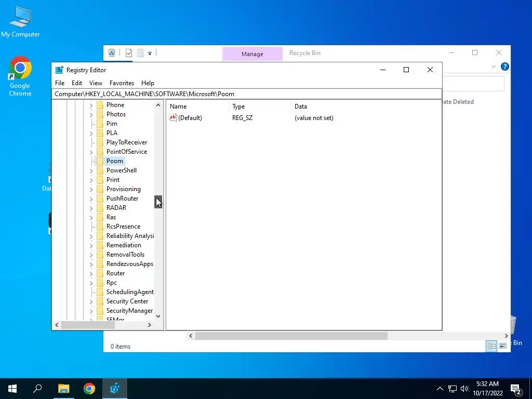This screenshot has height=399, width=532.
Task: Click the Security Center folder icon
Action: [x=100, y=301]
